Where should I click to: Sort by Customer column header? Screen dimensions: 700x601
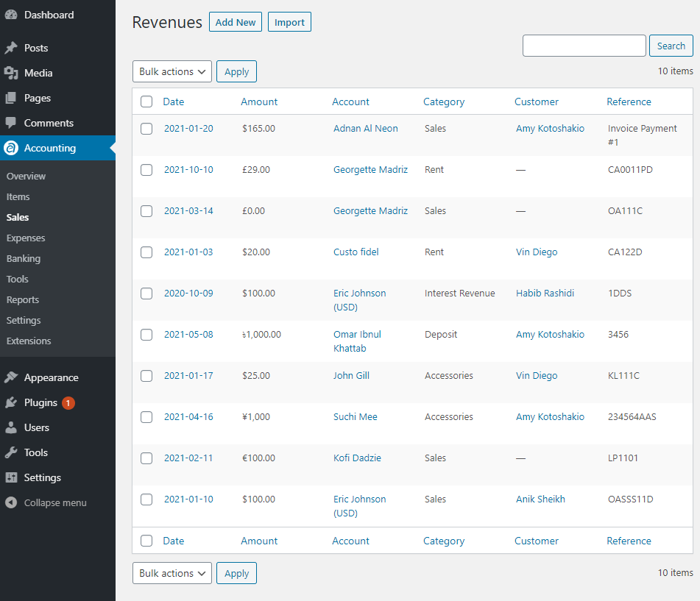click(536, 102)
